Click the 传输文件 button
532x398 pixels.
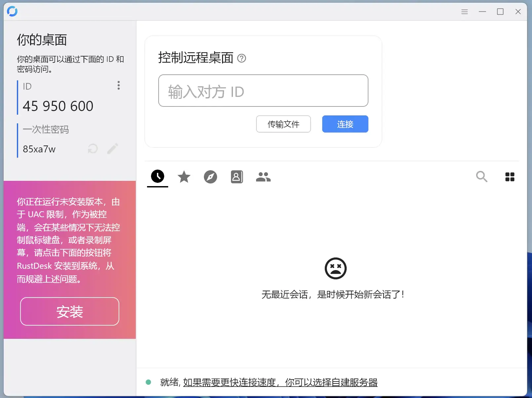tap(283, 124)
